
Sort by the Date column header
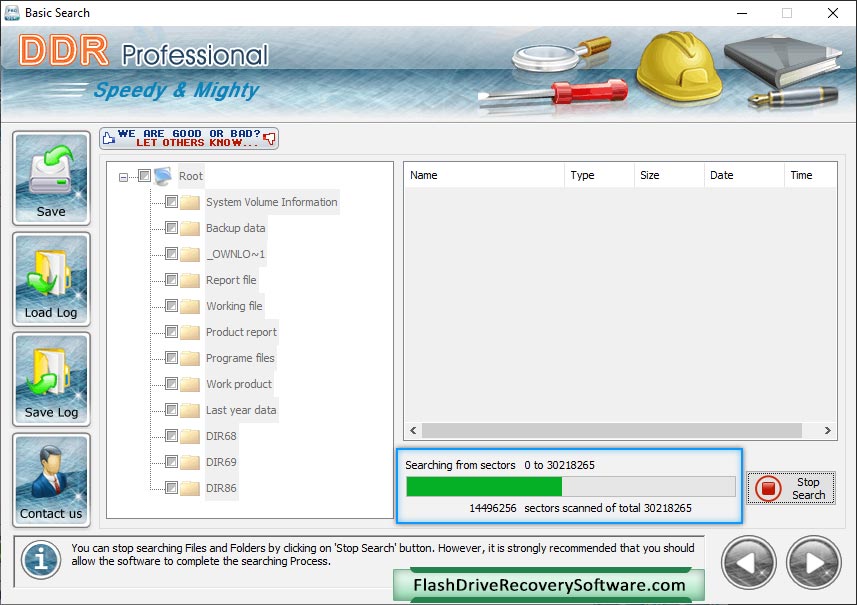[x=744, y=175]
